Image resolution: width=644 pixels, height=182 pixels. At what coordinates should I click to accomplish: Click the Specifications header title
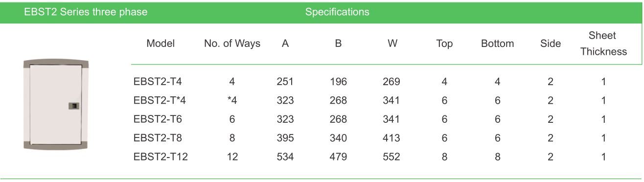pyautogui.click(x=337, y=12)
